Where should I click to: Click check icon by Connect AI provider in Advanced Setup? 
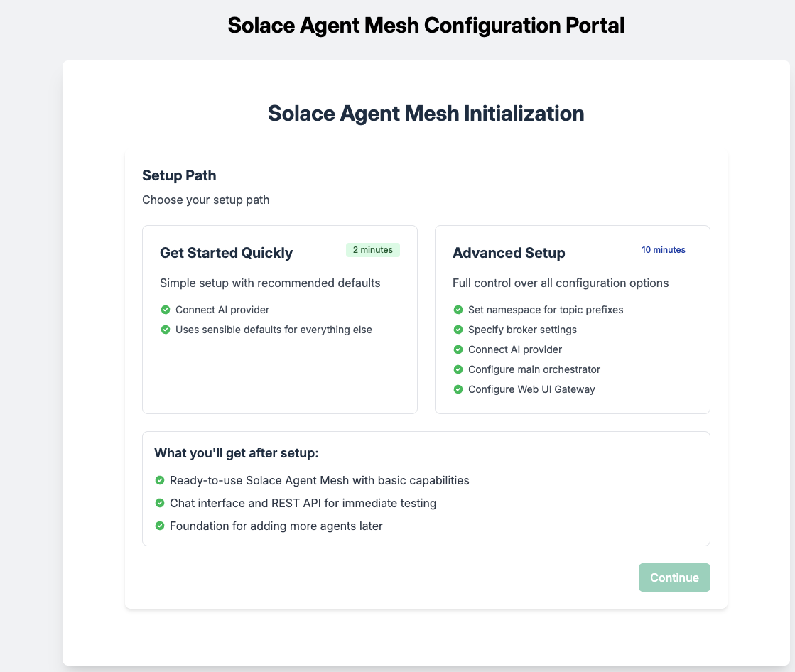click(x=458, y=349)
